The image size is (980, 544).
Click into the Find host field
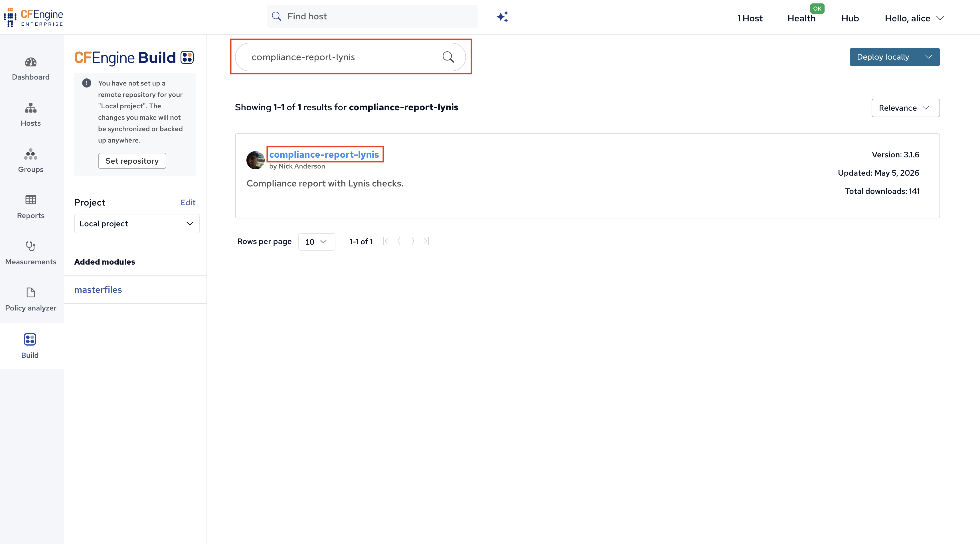(x=373, y=16)
